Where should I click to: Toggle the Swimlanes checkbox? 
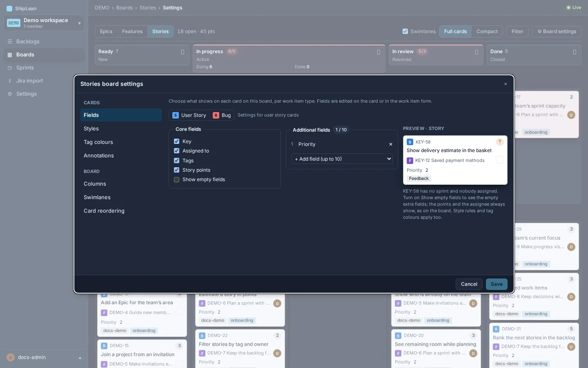point(405,31)
